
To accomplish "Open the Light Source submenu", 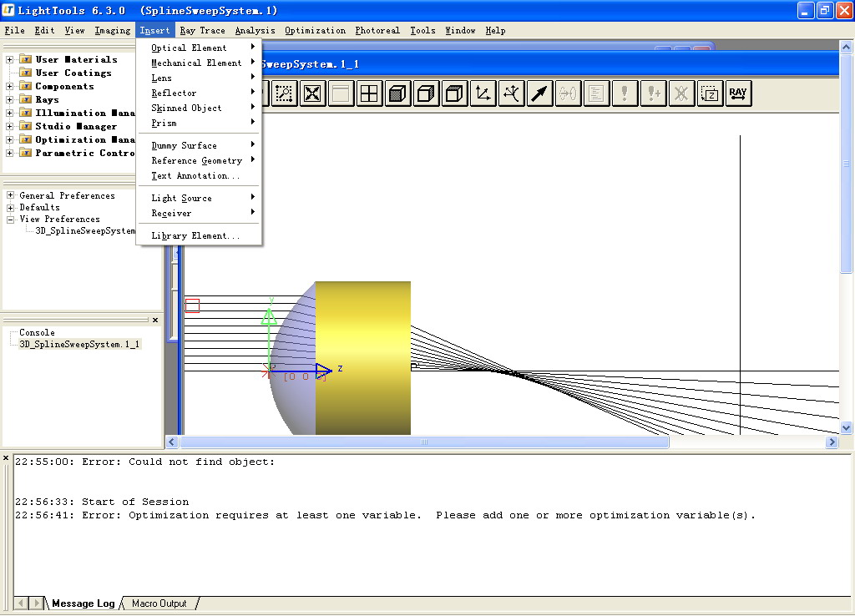I will pos(199,198).
